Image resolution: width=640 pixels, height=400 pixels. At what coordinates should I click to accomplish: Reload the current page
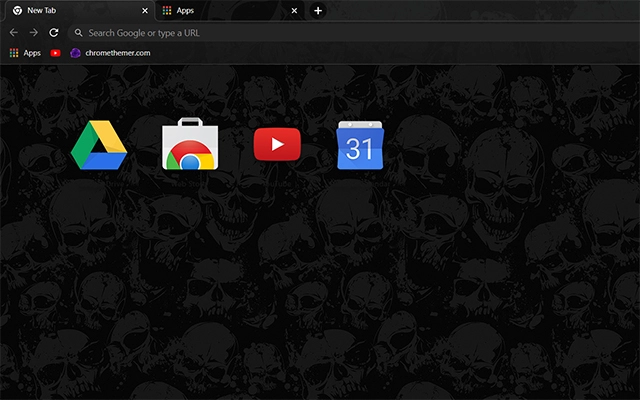54,33
